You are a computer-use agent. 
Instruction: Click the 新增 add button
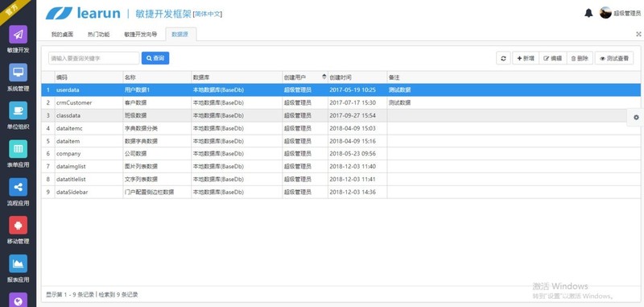point(526,58)
